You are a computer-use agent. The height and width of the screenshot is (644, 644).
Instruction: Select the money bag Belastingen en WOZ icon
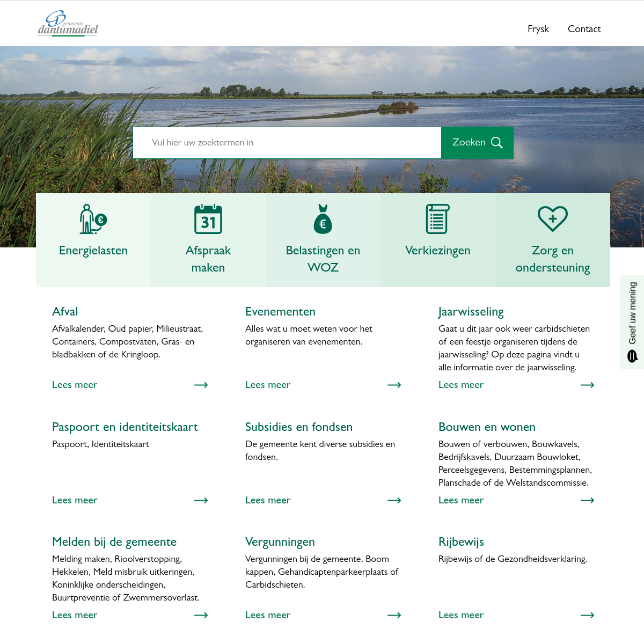coord(323,219)
